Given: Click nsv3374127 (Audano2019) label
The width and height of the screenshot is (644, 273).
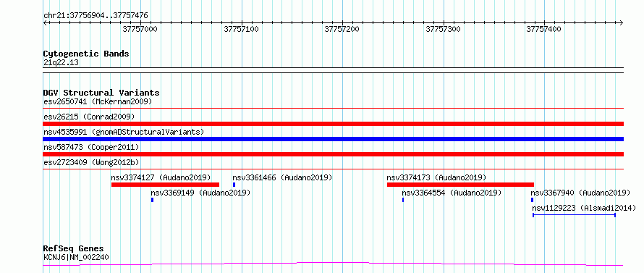Looking at the screenshot, I should (x=161, y=177).
